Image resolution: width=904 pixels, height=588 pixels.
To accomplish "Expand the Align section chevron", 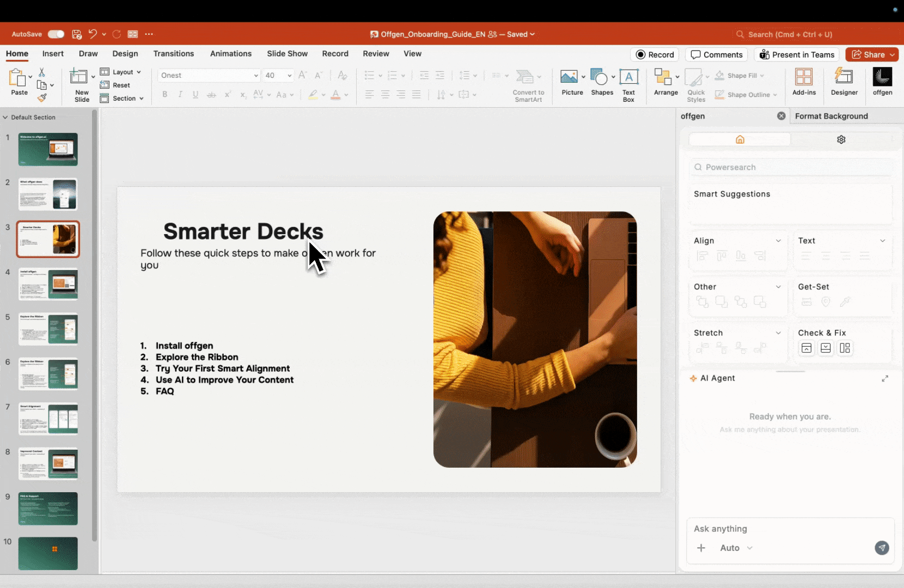I will point(778,241).
